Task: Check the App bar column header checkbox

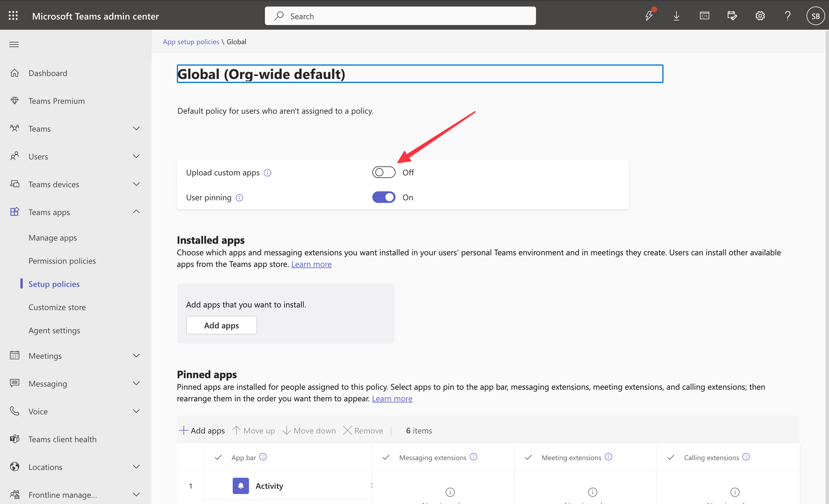Action: [218, 457]
